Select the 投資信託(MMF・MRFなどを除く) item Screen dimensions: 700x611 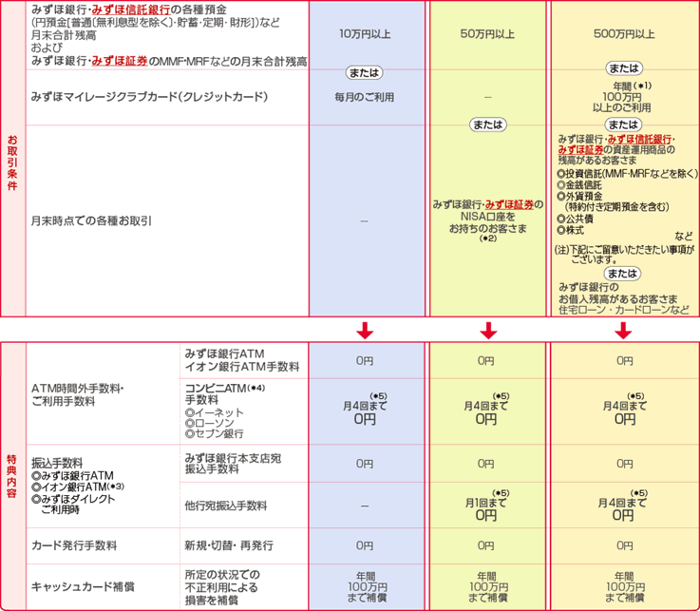click(627, 173)
